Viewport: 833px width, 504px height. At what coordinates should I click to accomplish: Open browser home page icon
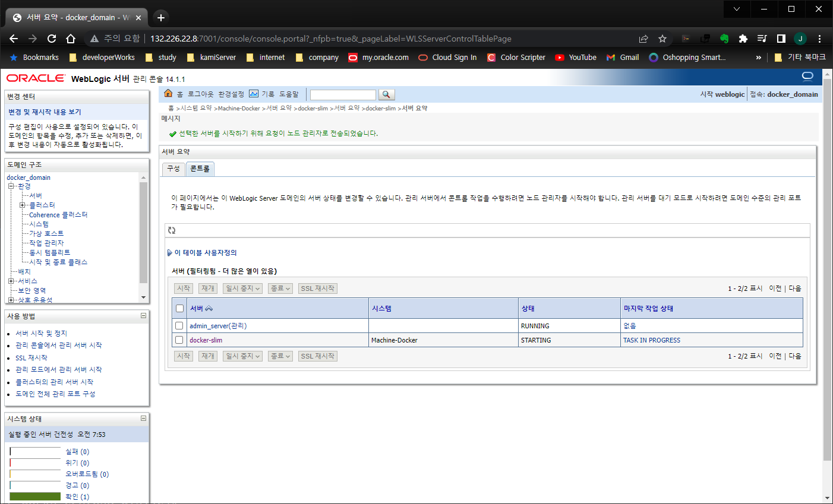pyautogui.click(x=71, y=39)
